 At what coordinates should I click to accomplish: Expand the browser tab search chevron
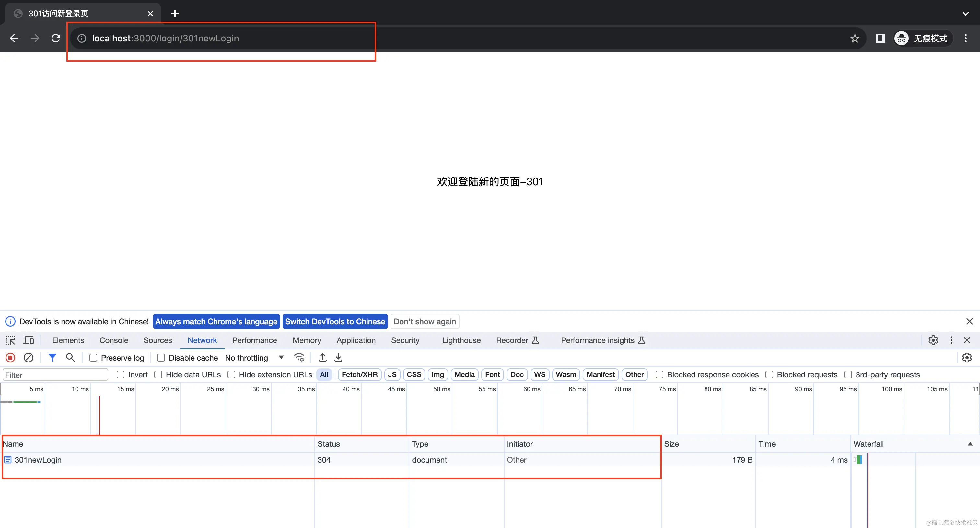965,14
